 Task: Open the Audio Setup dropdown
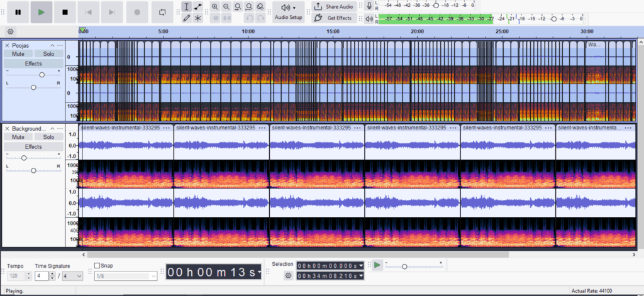tap(289, 12)
